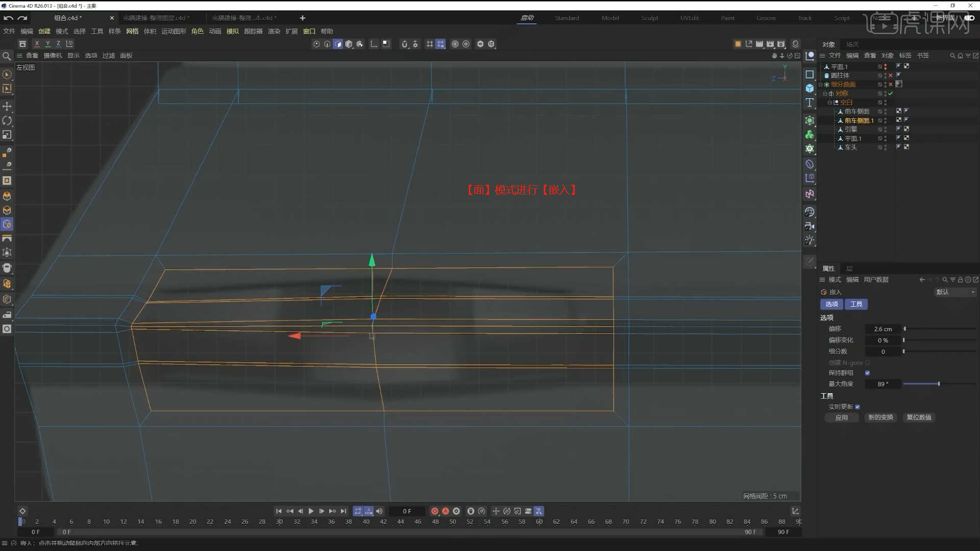Image resolution: width=980 pixels, height=551 pixels.
Task: Select the 工具 tab button
Action: 856,304
